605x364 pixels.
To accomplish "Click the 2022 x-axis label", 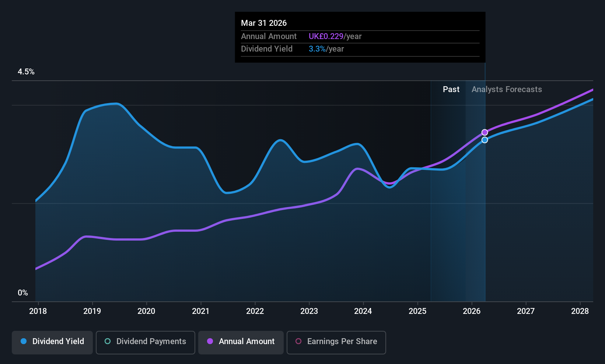I will pyautogui.click(x=255, y=311).
